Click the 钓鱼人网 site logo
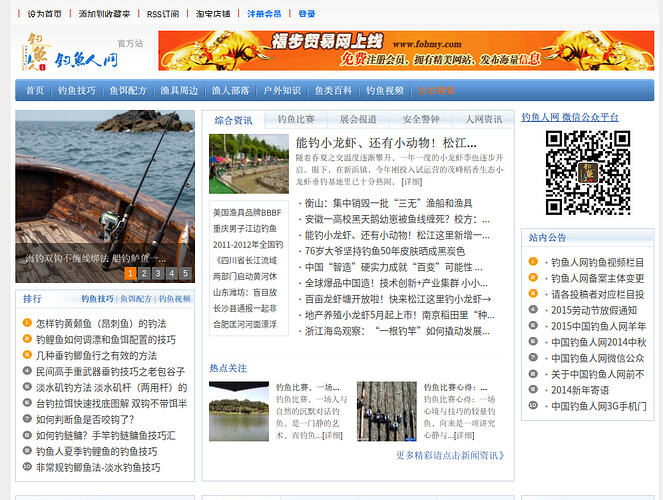Image resolution: width=663 pixels, height=500 pixels. (70, 52)
